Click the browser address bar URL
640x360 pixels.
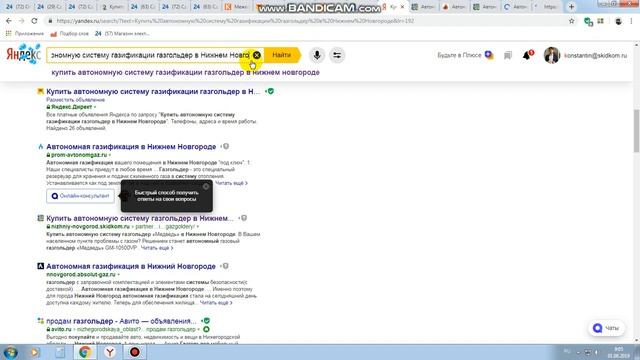tap(236, 21)
